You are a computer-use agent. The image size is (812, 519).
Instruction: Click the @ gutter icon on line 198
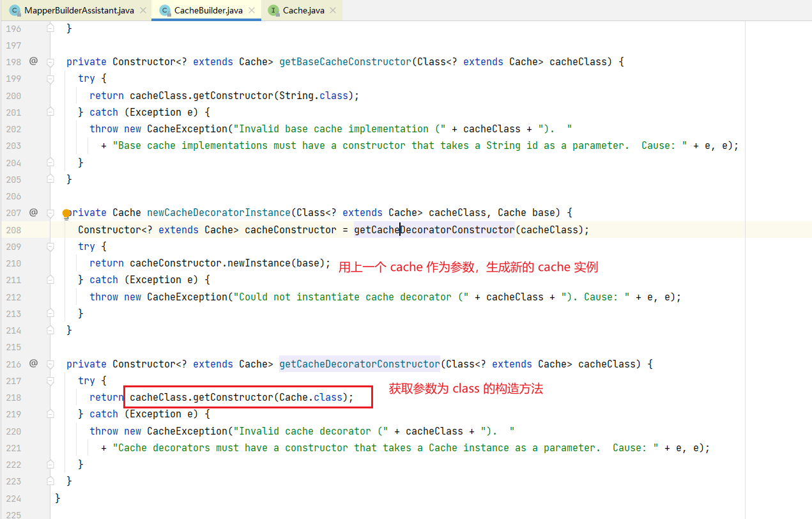(x=33, y=61)
